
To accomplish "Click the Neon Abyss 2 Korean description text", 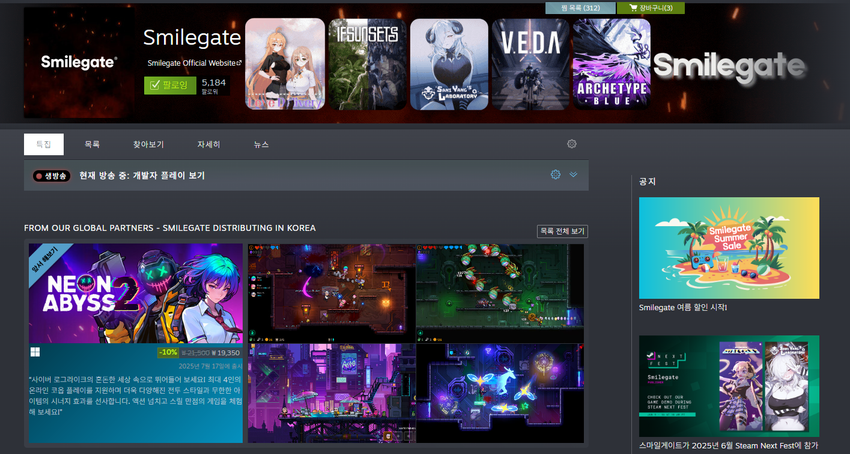I will pos(136,395).
